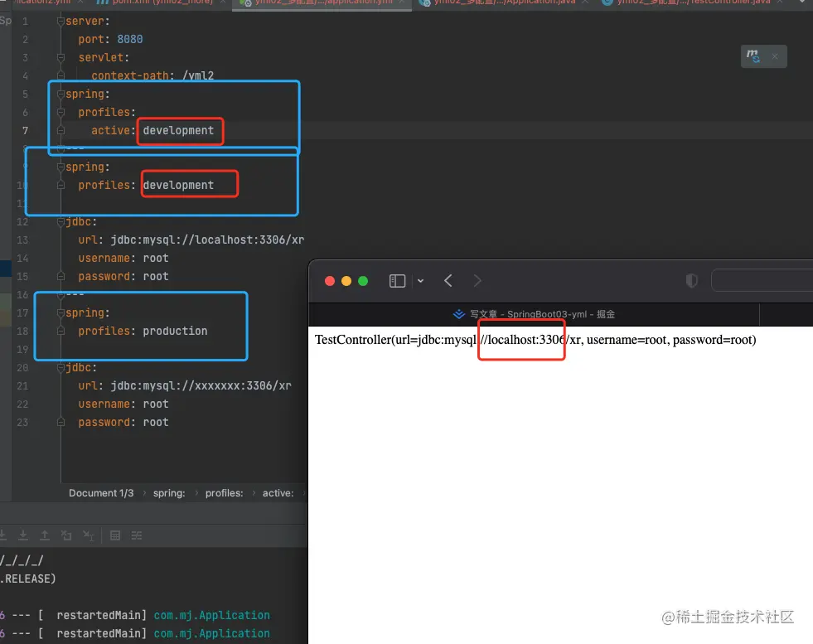Click the url jdbc:mysql://xxxxxxx:3306/xr line
Viewport: 813px width, 644px height.
[x=185, y=385]
